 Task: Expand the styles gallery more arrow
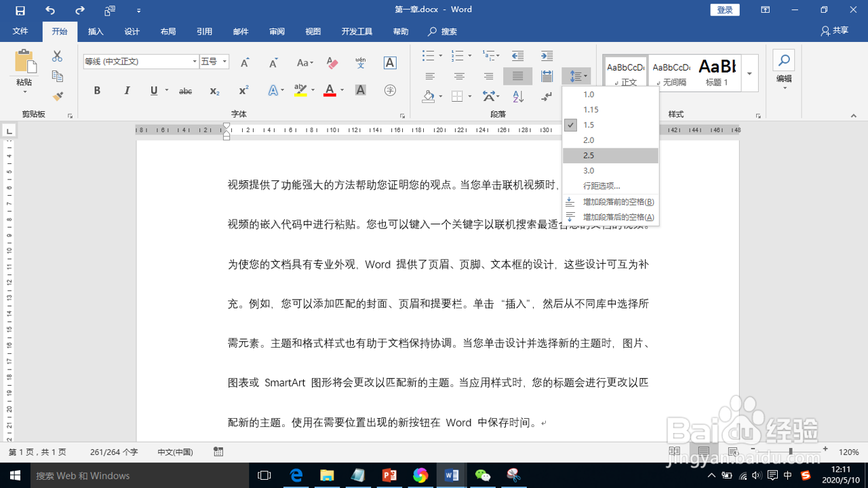click(x=749, y=73)
